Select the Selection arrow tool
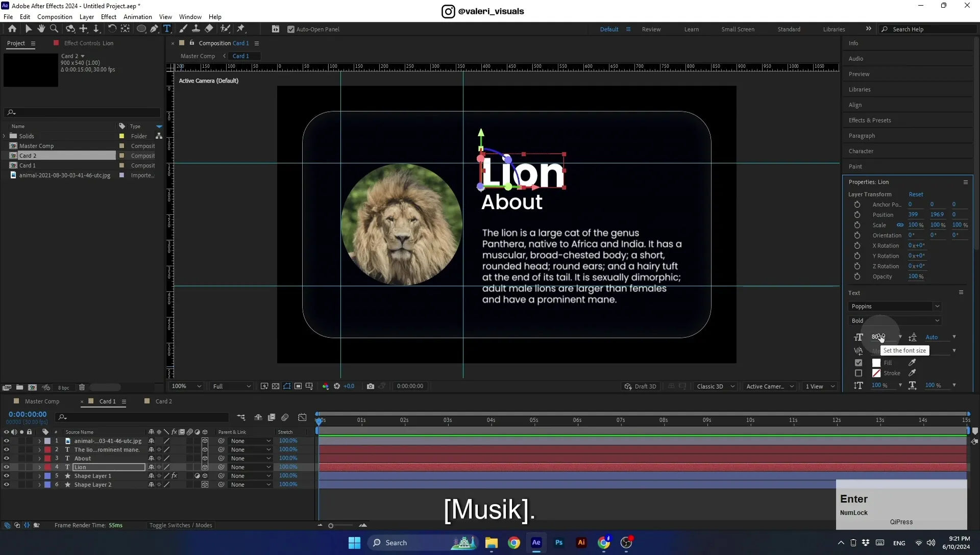 (29, 29)
